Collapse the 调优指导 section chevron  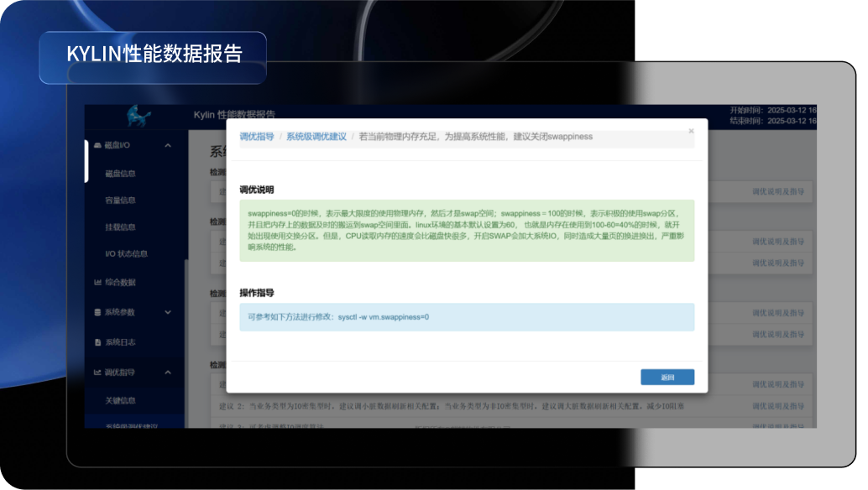168,372
